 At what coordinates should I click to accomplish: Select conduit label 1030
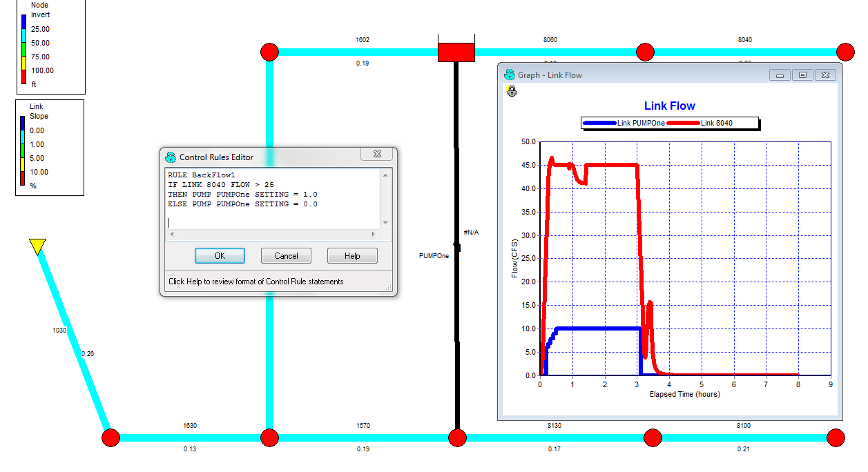coord(60,331)
